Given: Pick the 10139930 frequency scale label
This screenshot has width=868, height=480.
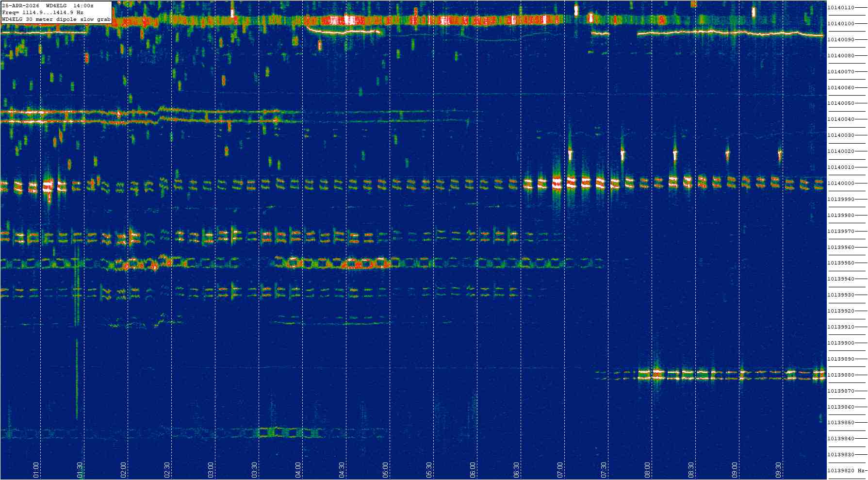Looking at the screenshot, I should 841,295.
